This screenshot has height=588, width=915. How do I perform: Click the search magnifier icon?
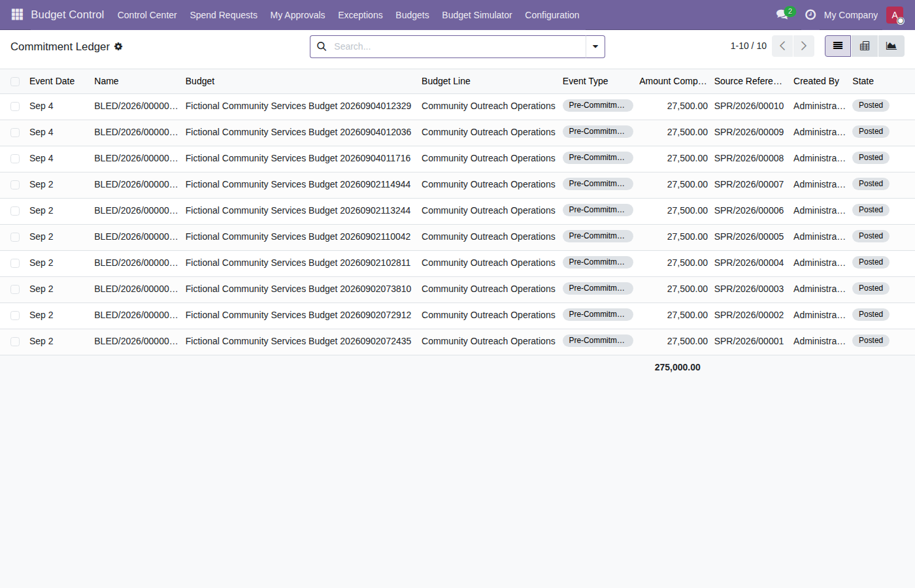point(322,46)
